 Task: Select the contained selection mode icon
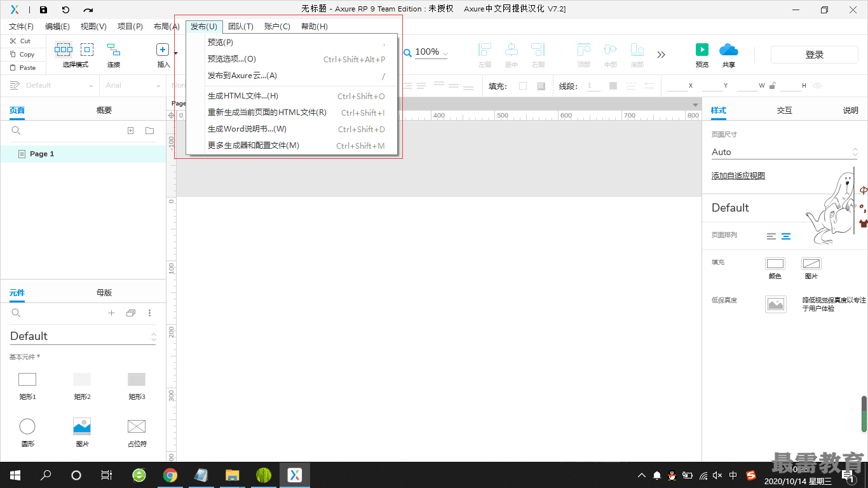(87, 49)
